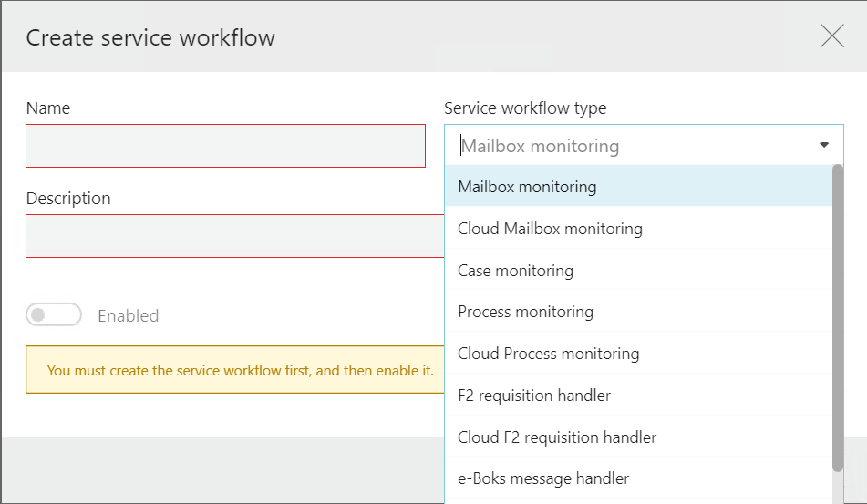Select e-Boks message handler option
The image size is (867, 504).
[639, 478]
